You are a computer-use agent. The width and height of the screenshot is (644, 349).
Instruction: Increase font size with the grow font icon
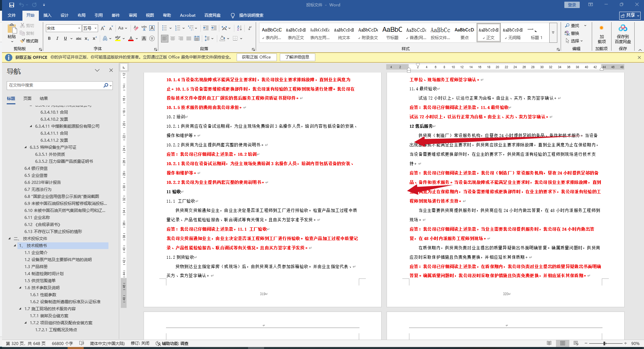click(103, 28)
